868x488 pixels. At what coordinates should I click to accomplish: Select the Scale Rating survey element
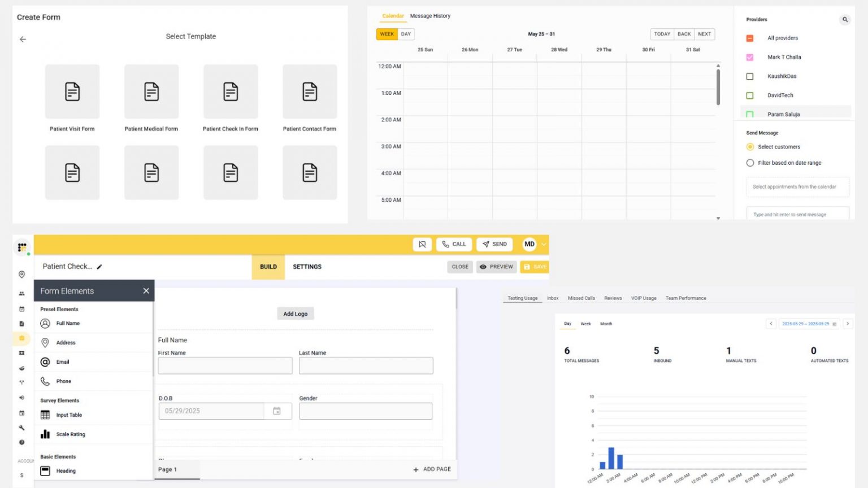(71, 434)
